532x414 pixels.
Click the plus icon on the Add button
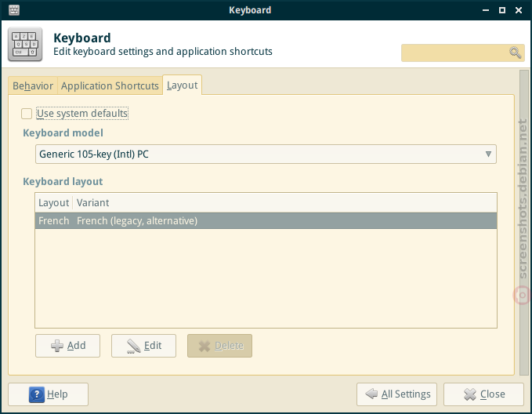coord(57,346)
